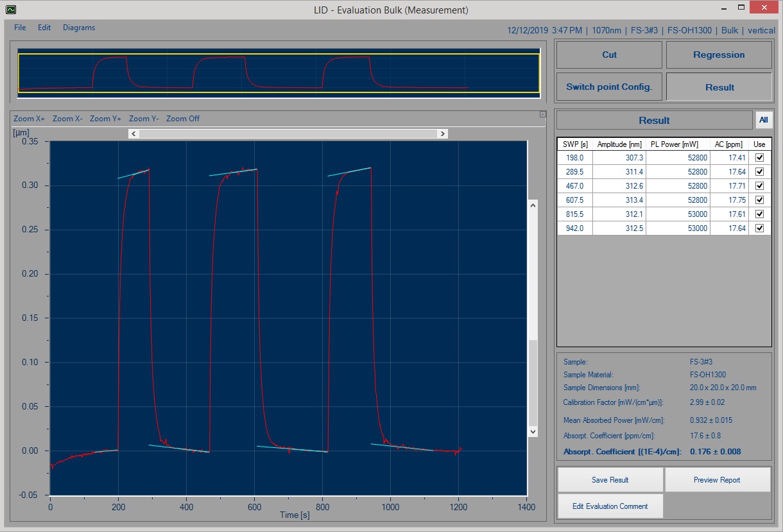Click the horizontal scrollbar left arrow
783x532 pixels.
coord(133,133)
